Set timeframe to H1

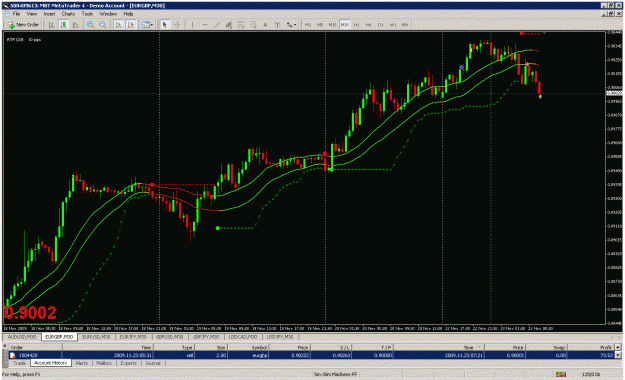356,25
